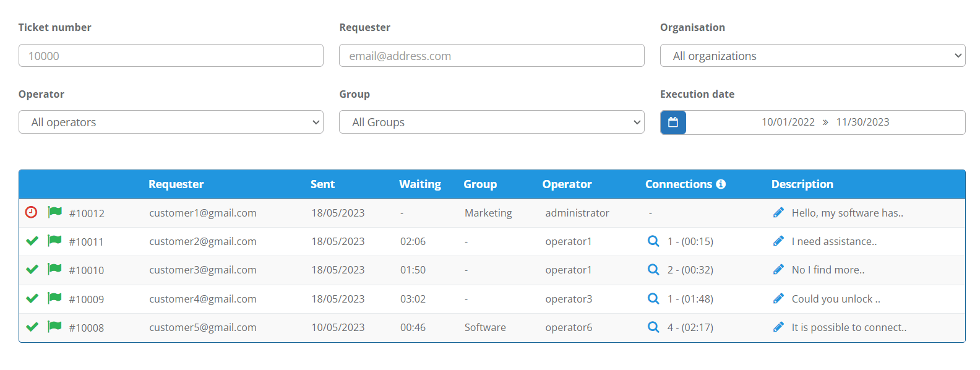
Task: Click pencil icon beside 'No I find more..'
Action: pyautogui.click(x=778, y=270)
